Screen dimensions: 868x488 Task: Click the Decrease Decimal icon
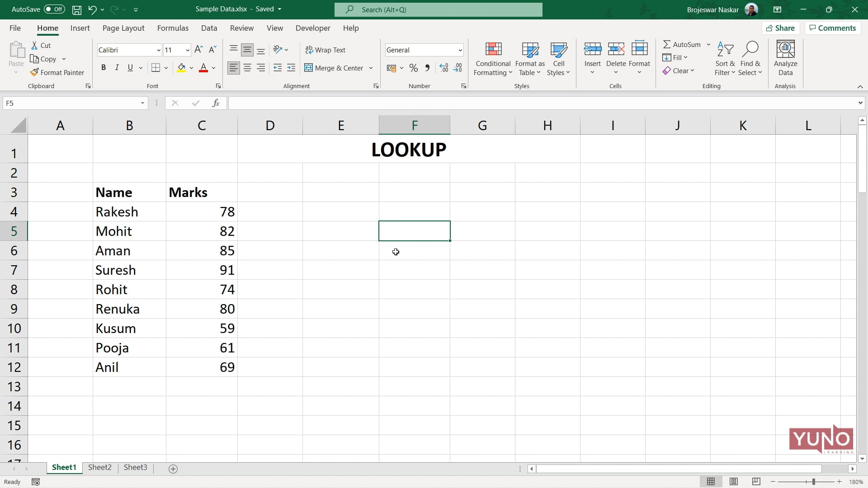(x=458, y=68)
